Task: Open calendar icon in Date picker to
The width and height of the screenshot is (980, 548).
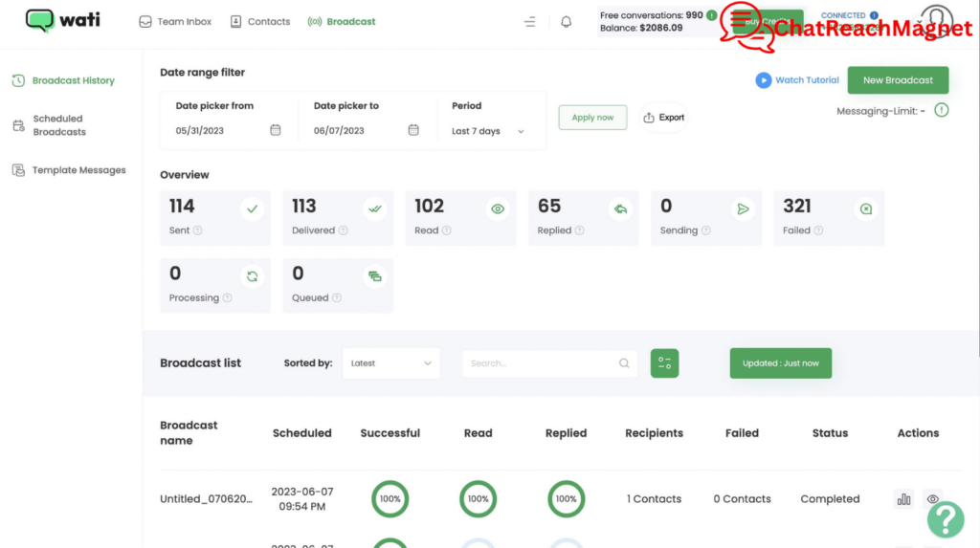Action: click(413, 131)
